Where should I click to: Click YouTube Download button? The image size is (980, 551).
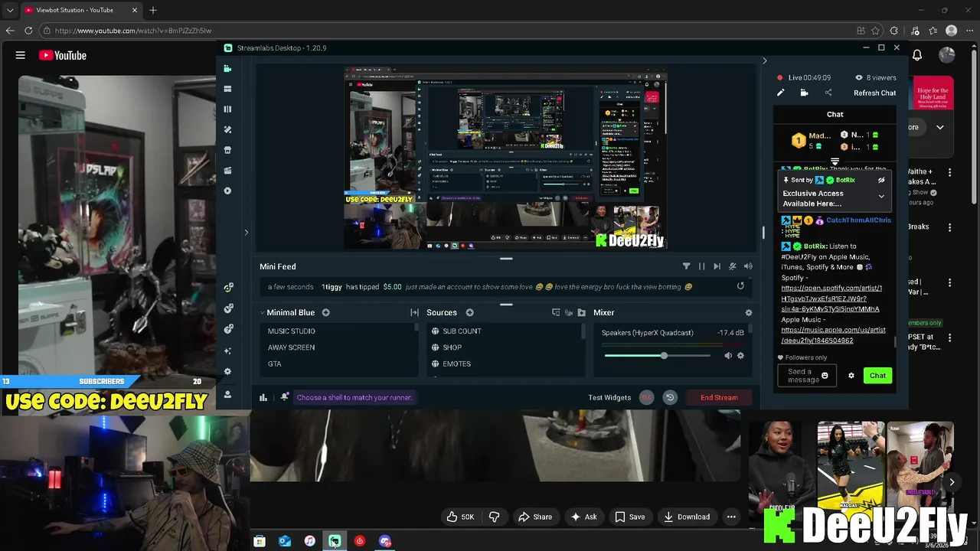click(686, 517)
